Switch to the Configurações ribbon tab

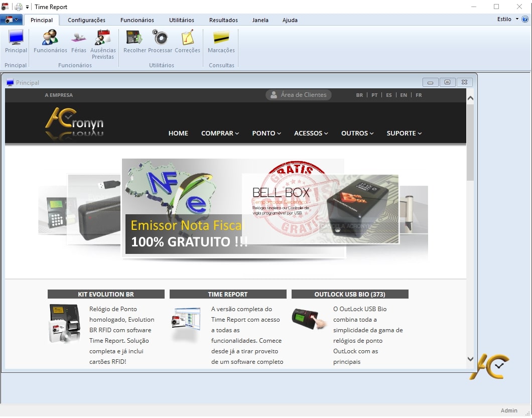86,20
